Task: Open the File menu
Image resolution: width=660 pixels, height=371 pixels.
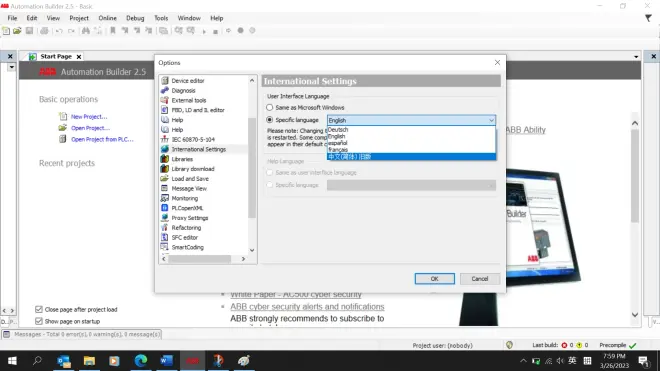Action: pos(12,18)
